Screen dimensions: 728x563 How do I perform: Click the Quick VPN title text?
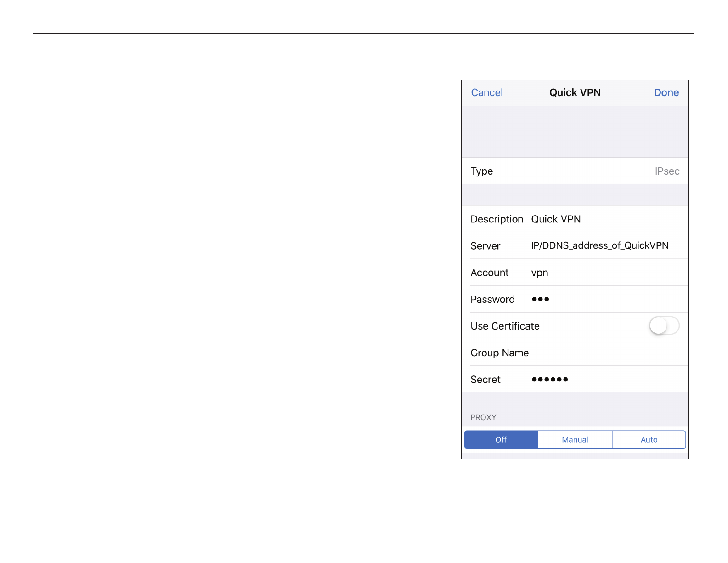575,92
